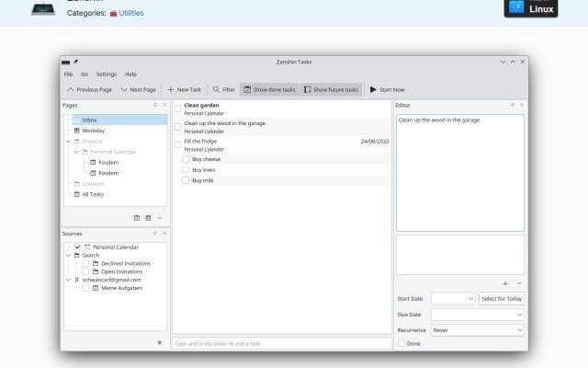Float the Sources panel
The image size is (588, 368).
tap(155, 233)
